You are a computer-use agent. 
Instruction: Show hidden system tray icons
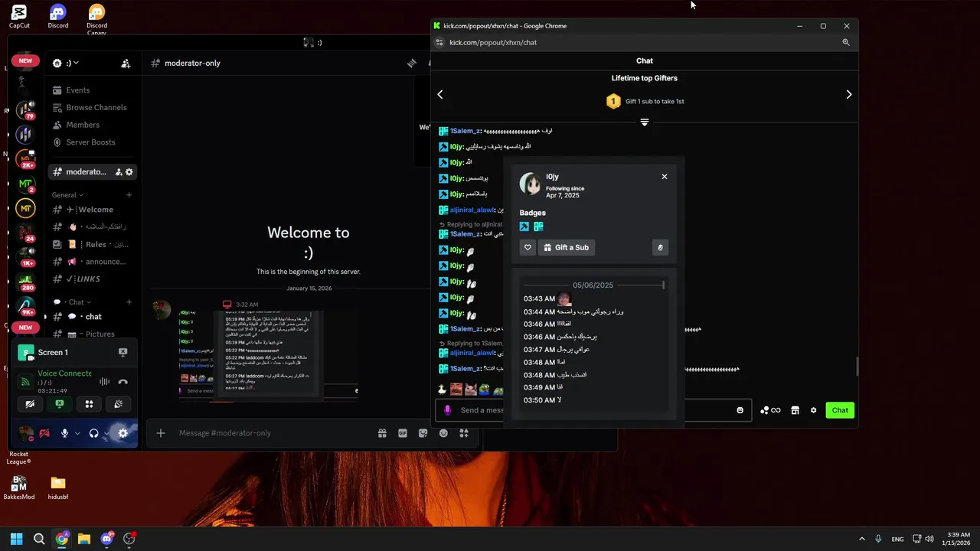(x=862, y=539)
